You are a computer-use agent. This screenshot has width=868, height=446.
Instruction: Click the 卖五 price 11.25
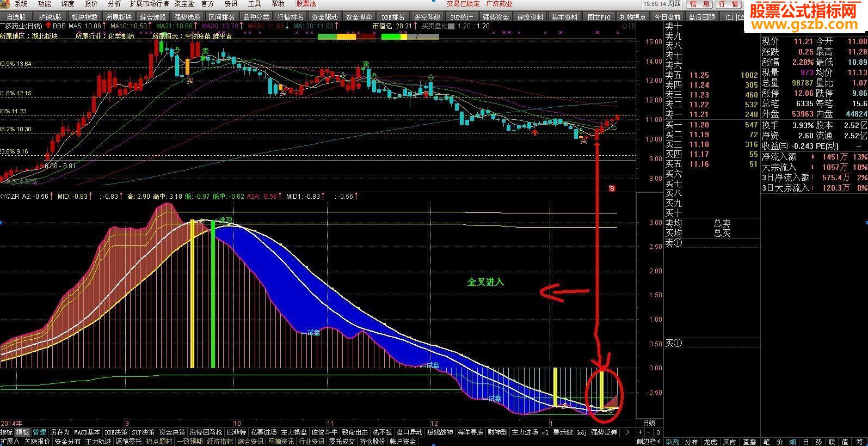pos(699,75)
